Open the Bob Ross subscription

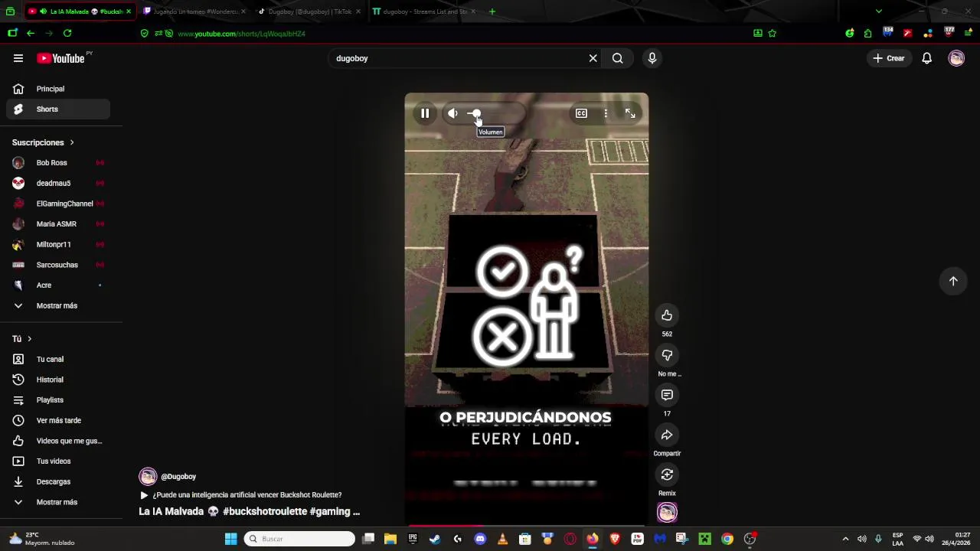tap(58, 163)
